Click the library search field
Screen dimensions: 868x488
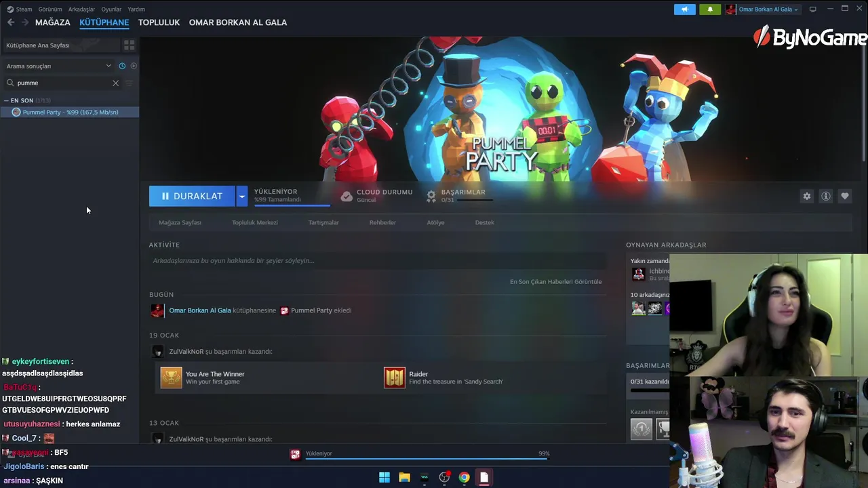[x=62, y=83]
